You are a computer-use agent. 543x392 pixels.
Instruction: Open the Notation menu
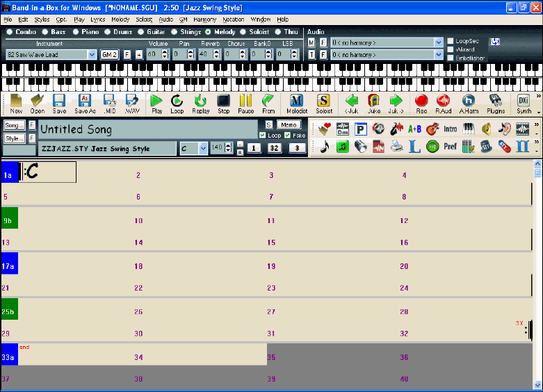tap(234, 19)
